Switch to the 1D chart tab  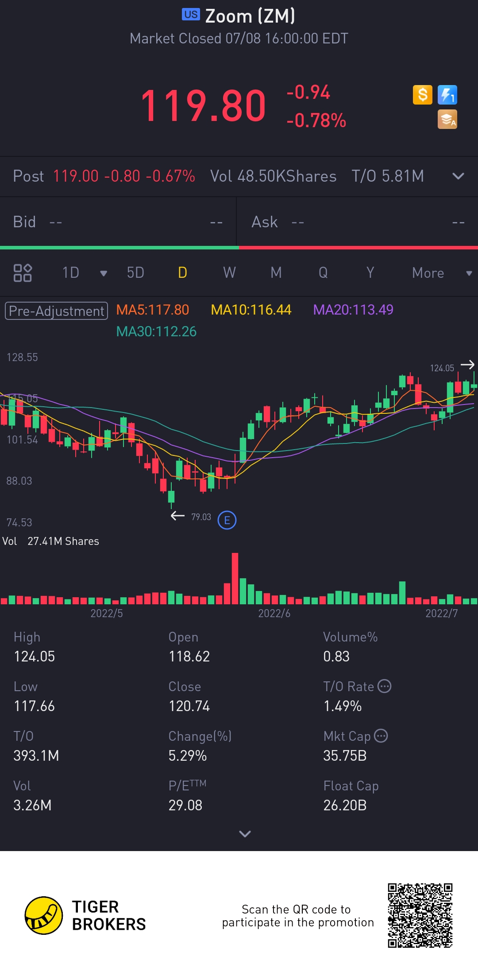[x=71, y=272]
